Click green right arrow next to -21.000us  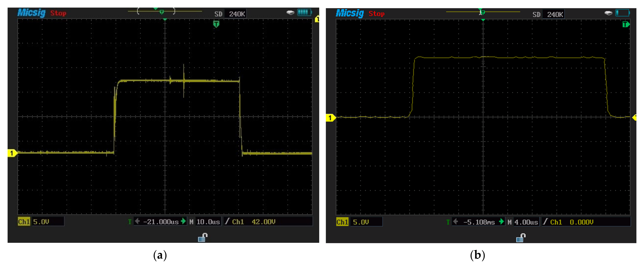(x=183, y=221)
